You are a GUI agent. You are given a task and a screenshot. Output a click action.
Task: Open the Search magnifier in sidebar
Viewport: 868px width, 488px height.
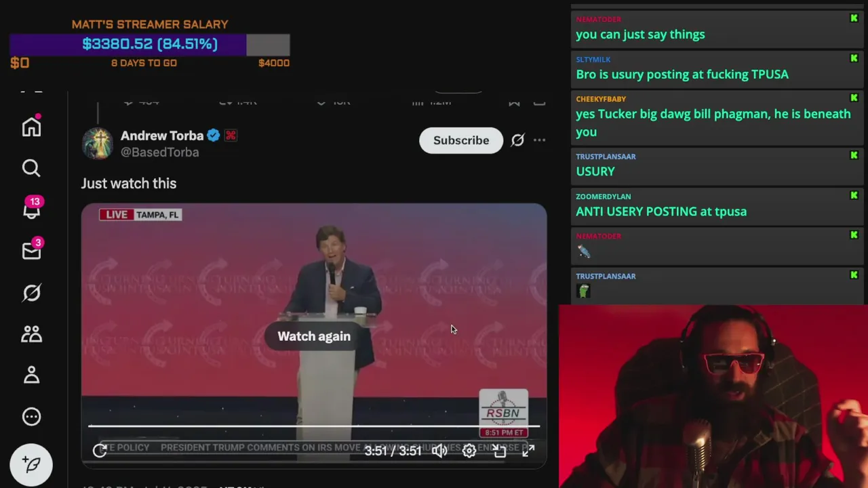point(31,168)
